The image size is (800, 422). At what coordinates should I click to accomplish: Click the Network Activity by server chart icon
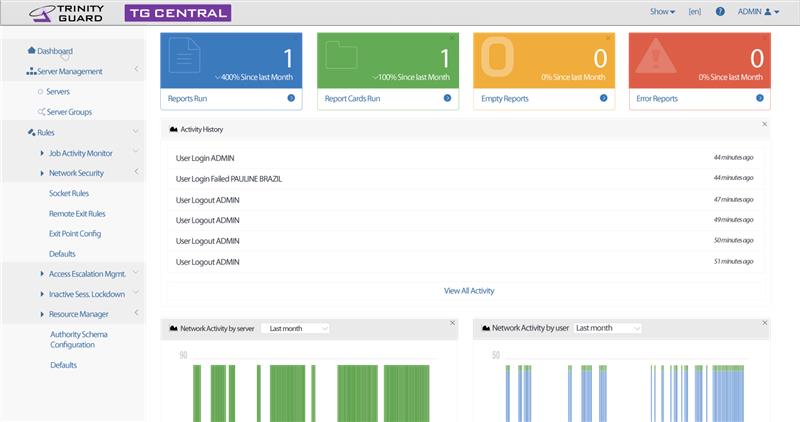173,328
